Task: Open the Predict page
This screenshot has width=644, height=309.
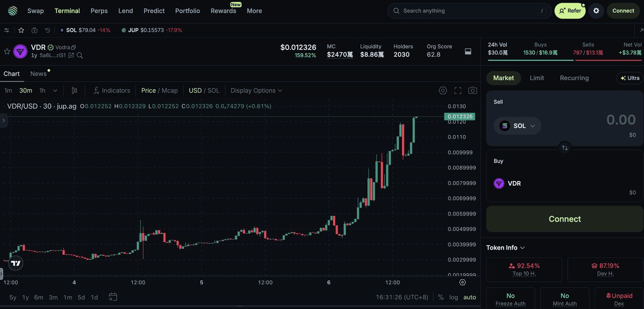Action: (154, 11)
